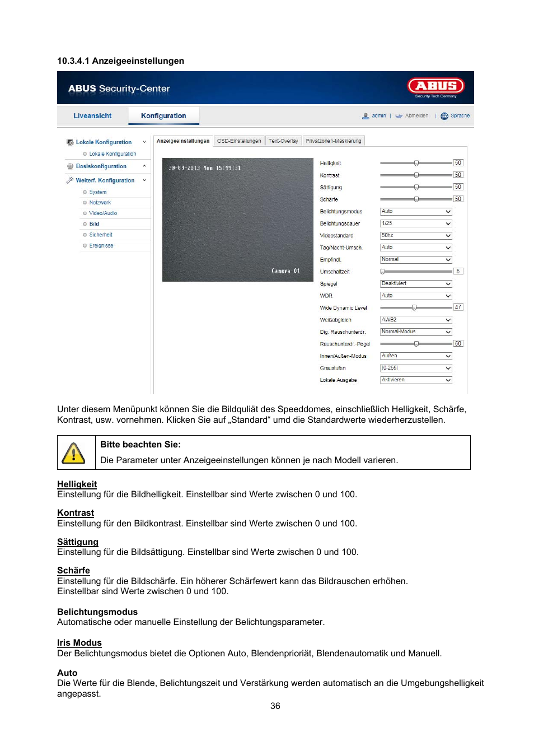Click the Helligkeit value field
This screenshot has height=756, width=534.
click(458, 163)
